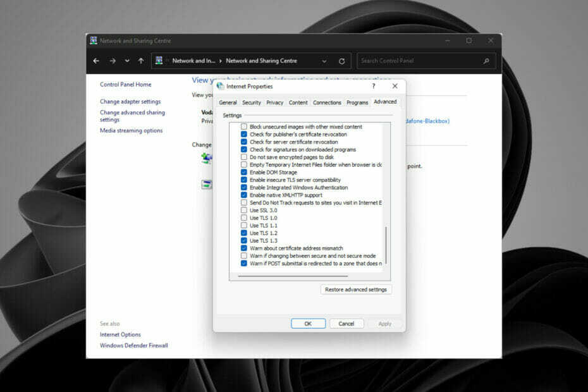
Task: Open Windows Defender Firewall link
Action: point(134,345)
